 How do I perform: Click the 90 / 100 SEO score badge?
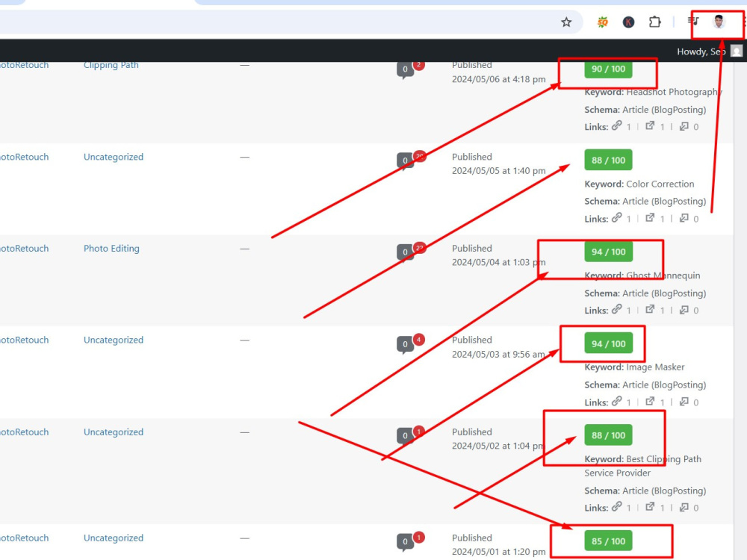(x=608, y=69)
